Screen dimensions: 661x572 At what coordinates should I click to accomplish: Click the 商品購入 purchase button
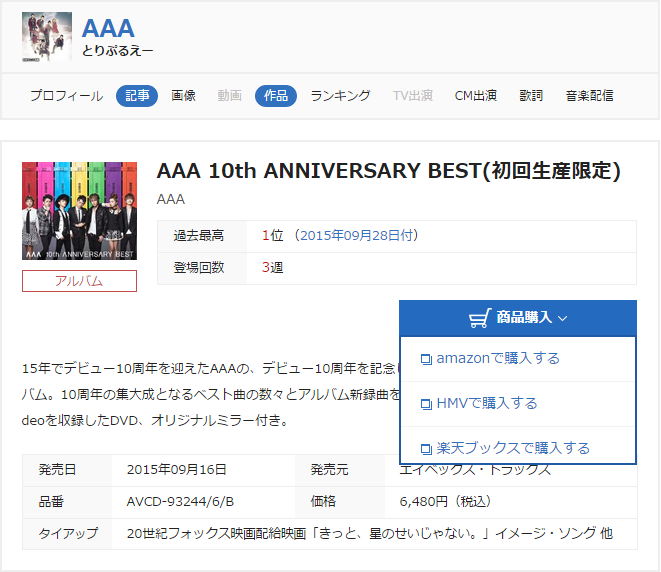point(518,318)
